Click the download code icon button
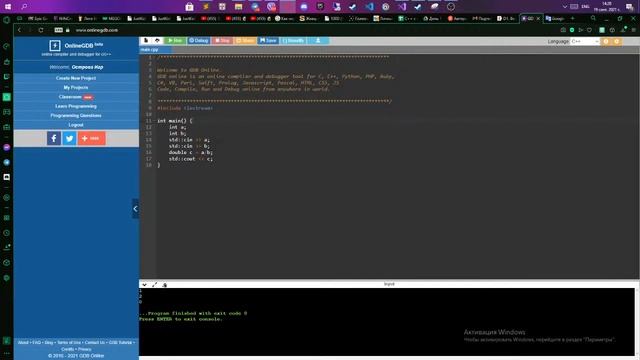 point(318,40)
